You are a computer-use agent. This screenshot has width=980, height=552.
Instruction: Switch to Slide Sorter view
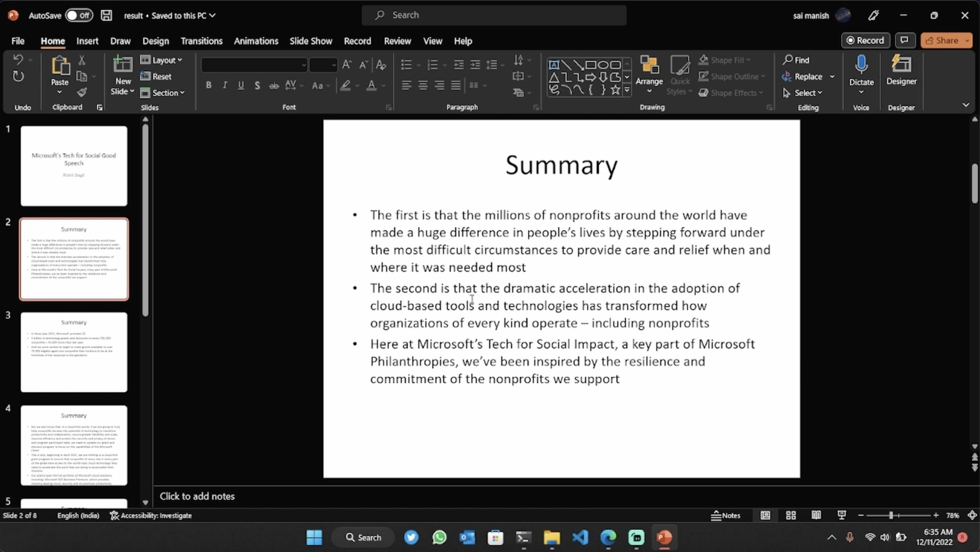pyautogui.click(x=791, y=516)
